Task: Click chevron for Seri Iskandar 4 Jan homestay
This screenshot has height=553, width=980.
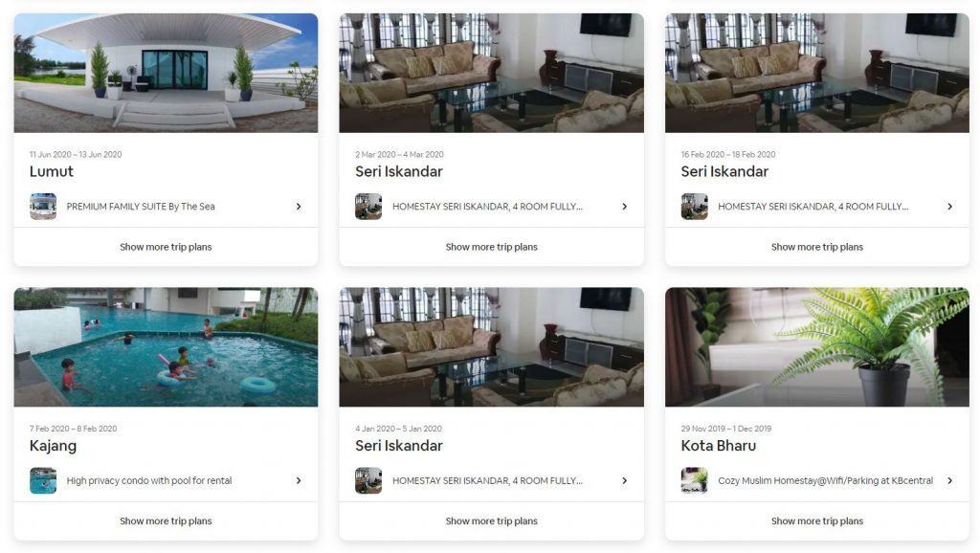Action: pyautogui.click(x=624, y=480)
